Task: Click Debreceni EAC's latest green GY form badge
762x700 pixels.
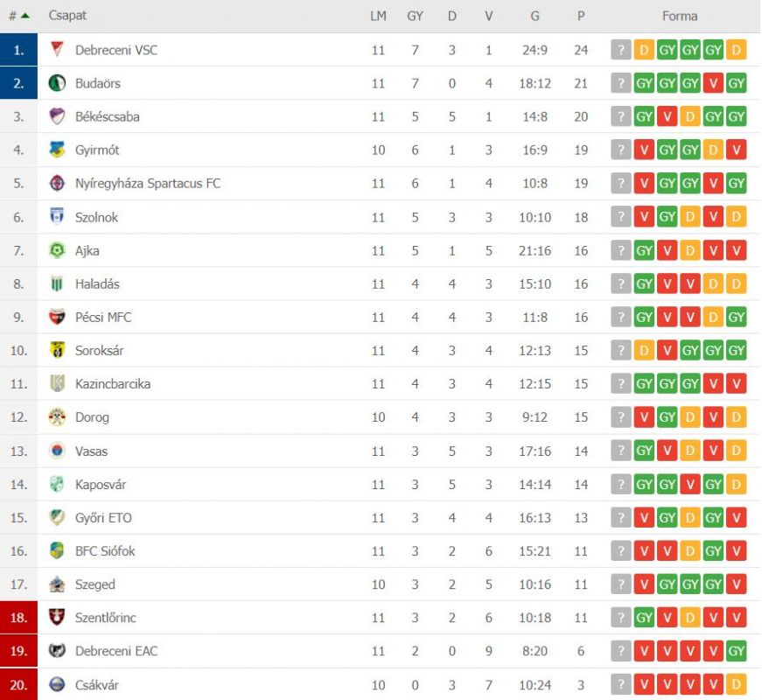Action: (737, 650)
